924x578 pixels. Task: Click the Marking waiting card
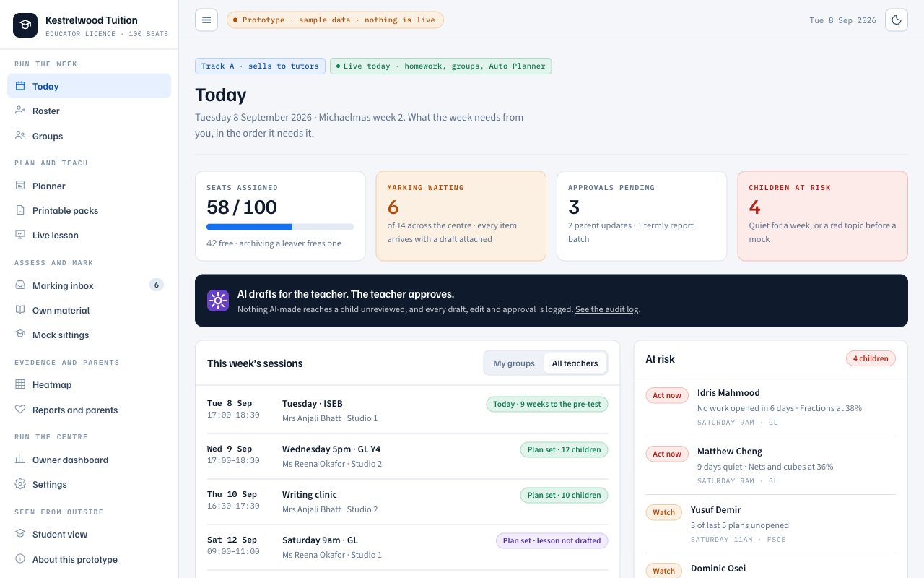[461, 216]
